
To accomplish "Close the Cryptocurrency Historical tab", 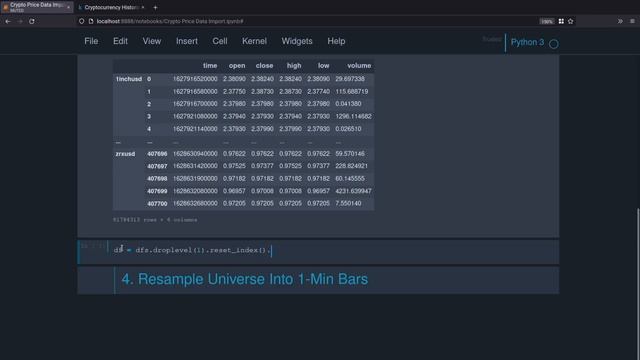I will (x=143, y=7).
